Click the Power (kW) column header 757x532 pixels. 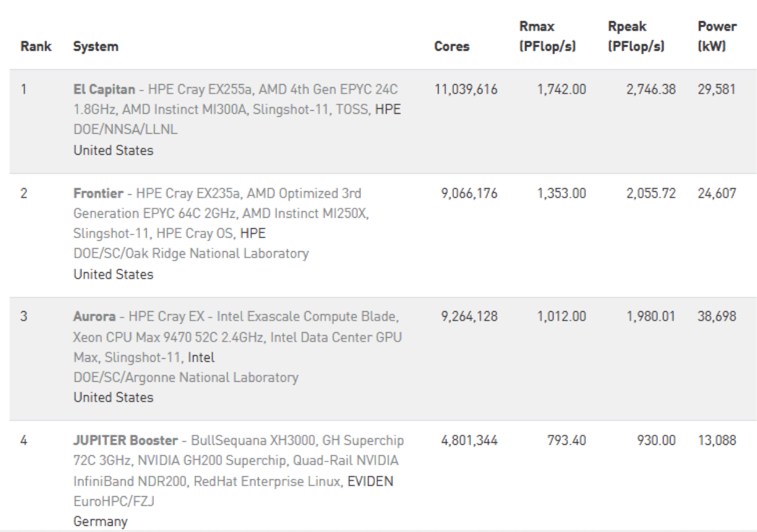[x=717, y=36]
